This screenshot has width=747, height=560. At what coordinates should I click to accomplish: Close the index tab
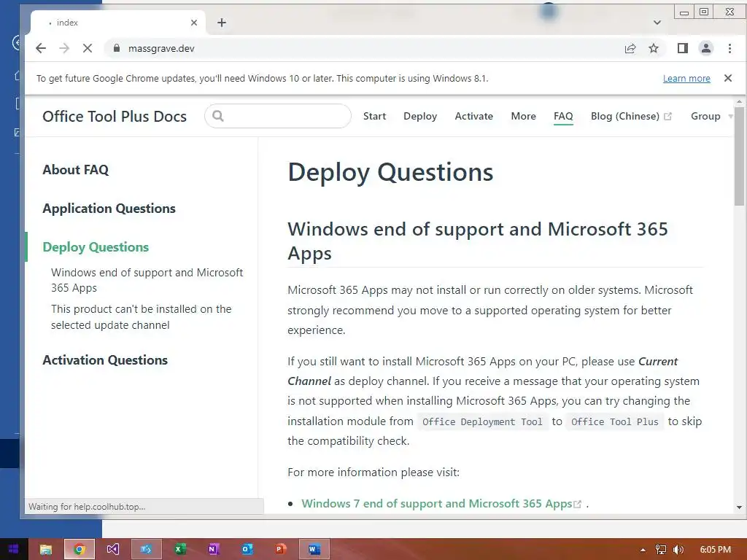click(x=194, y=23)
